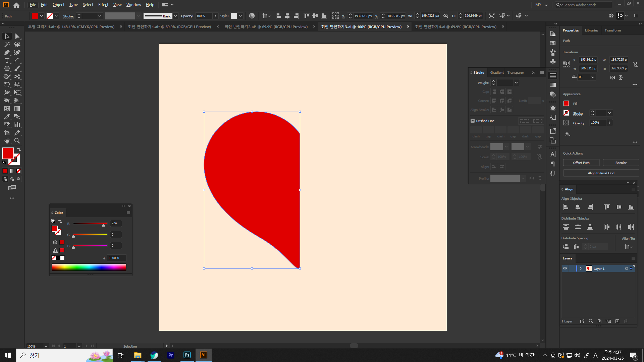This screenshot has width=644, height=362.
Task: Open the brush definition Basic dropdown
Action: click(175, 16)
